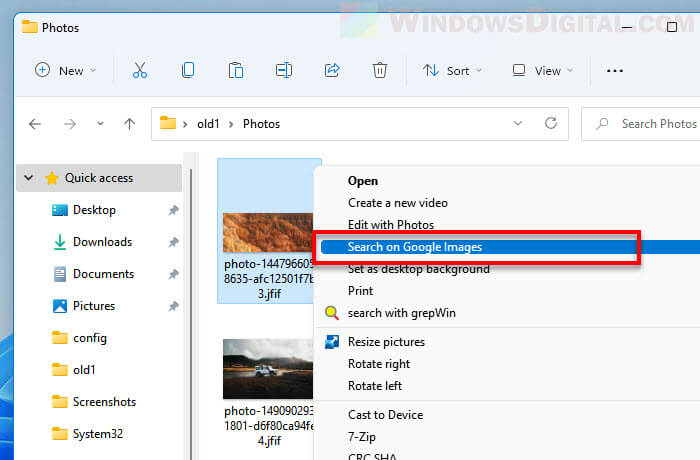The image size is (700, 460).
Task: Click the navigation pane scrollbar
Action: tap(191, 313)
